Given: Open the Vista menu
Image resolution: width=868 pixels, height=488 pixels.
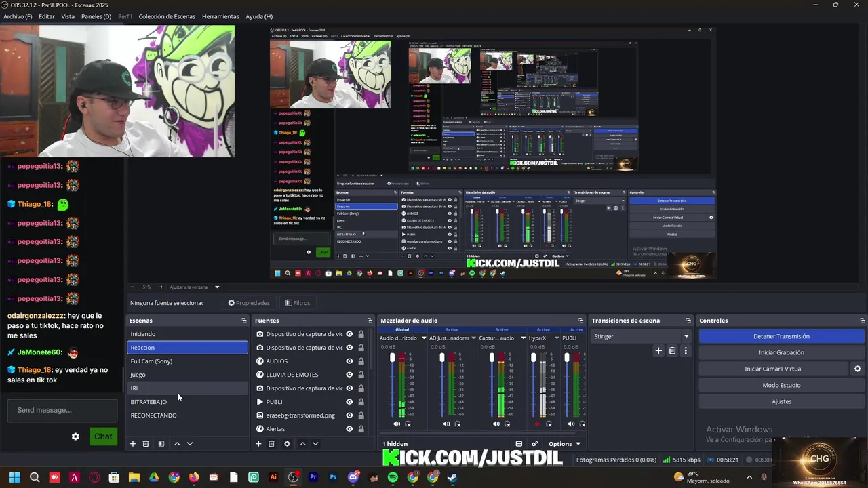Looking at the screenshot, I should [68, 16].
